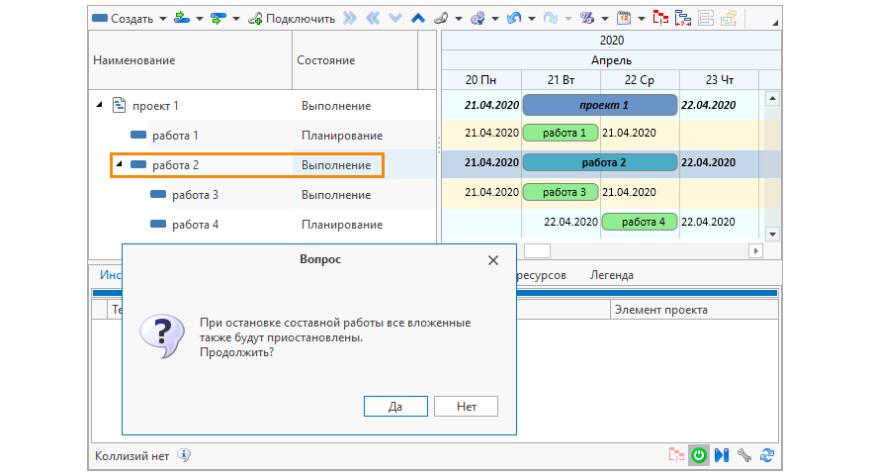Decline with the Нет button
This screenshot has width=870, height=475.
pyautogui.click(x=466, y=407)
